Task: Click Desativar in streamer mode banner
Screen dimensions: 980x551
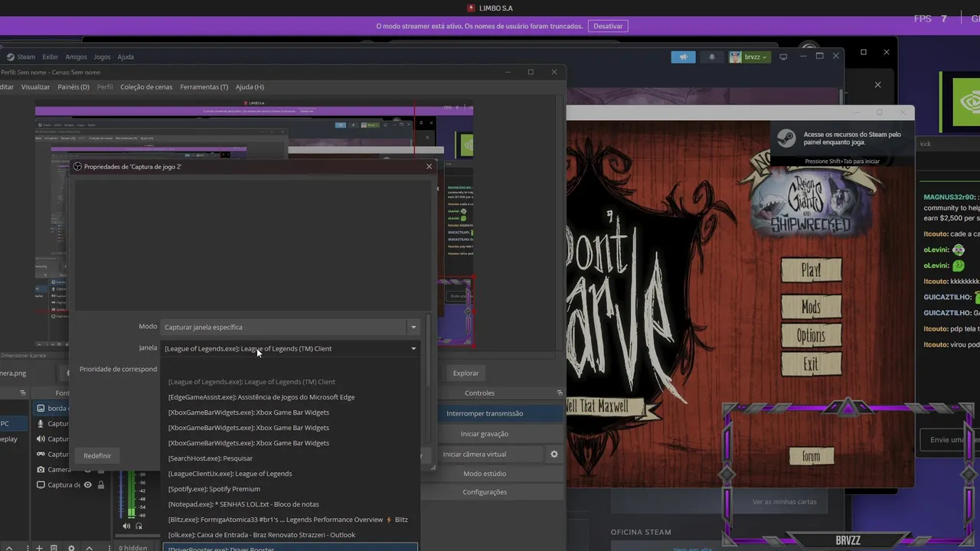Action: (x=608, y=26)
